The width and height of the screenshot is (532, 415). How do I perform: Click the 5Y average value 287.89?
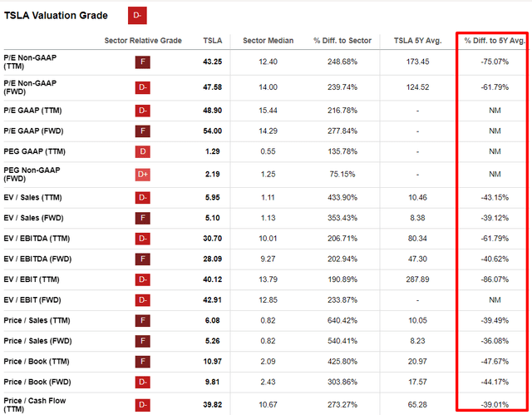[417, 279]
